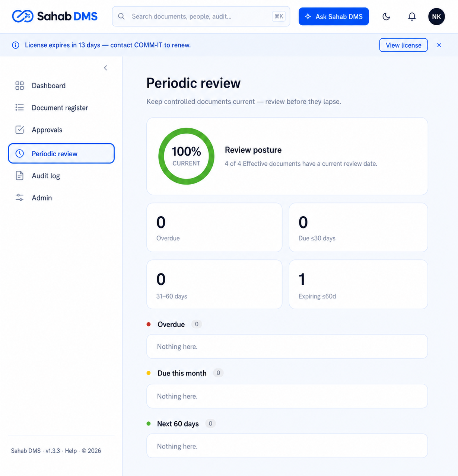This screenshot has height=476, width=458.
Task: Click Nothing here under Due this month
Action: [x=177, y=396]
